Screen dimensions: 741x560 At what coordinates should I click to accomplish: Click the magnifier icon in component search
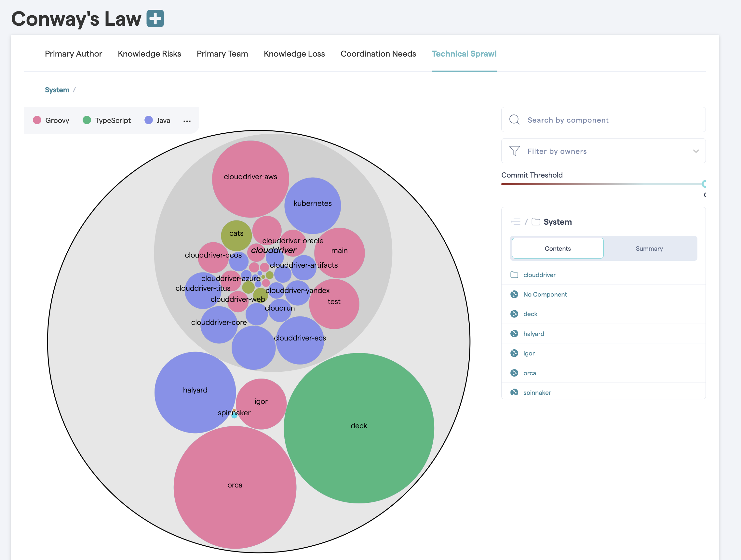[514, 120]
